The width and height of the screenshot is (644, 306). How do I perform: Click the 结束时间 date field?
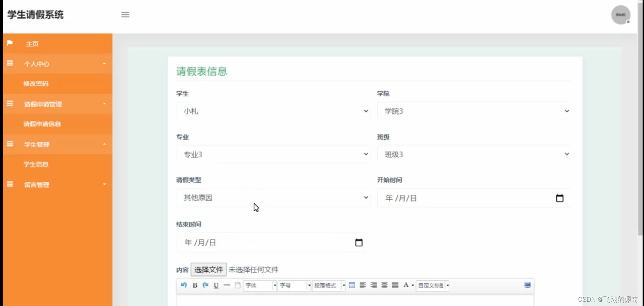272,242
